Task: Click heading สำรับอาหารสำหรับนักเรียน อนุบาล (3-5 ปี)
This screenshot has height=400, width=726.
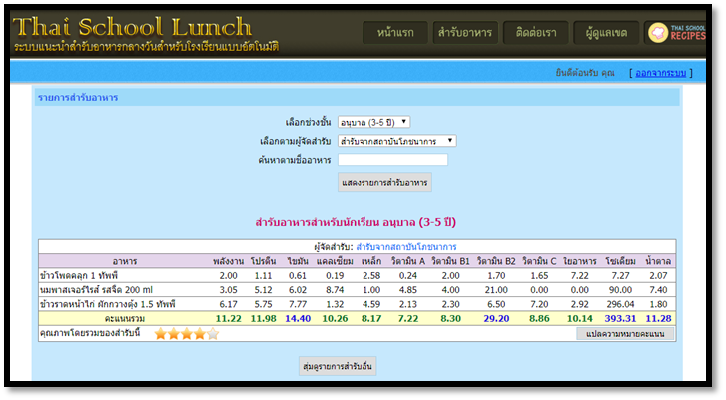Action: click(356, 222)
